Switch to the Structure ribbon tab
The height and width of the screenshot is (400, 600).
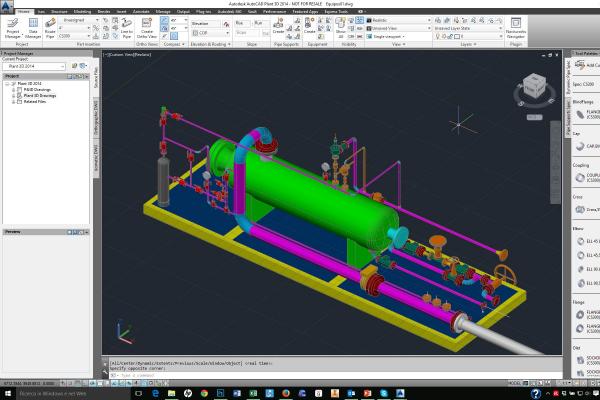(x=61, y=11)
